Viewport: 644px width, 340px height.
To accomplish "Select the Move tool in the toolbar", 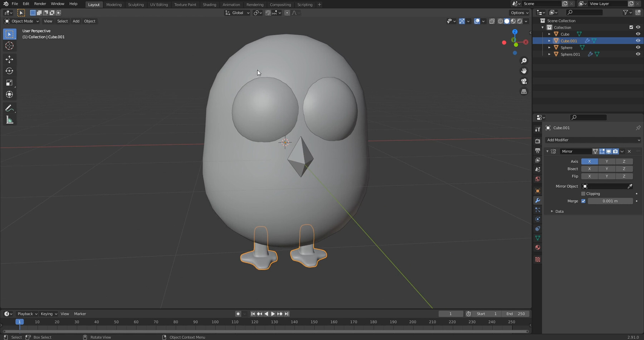I will pos(9,59).
